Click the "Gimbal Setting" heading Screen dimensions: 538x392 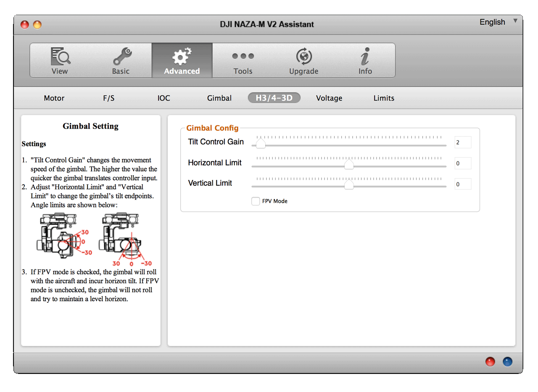click(90, 126)
